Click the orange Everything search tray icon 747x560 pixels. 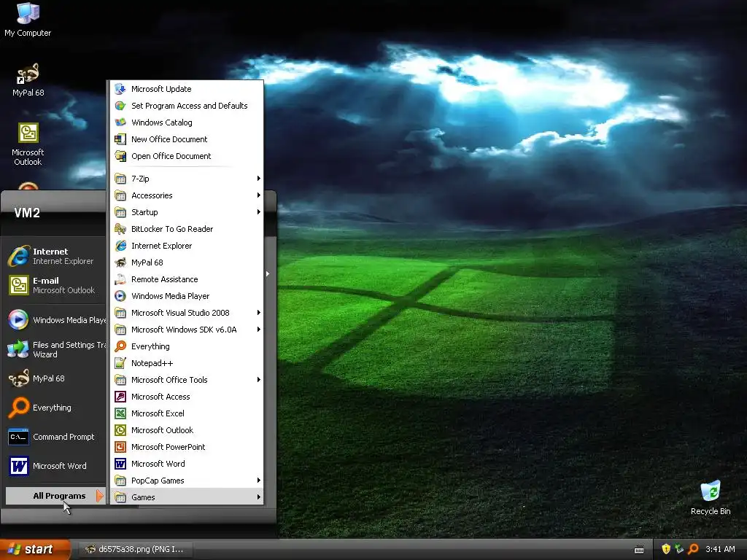click(x=693, y=549)
